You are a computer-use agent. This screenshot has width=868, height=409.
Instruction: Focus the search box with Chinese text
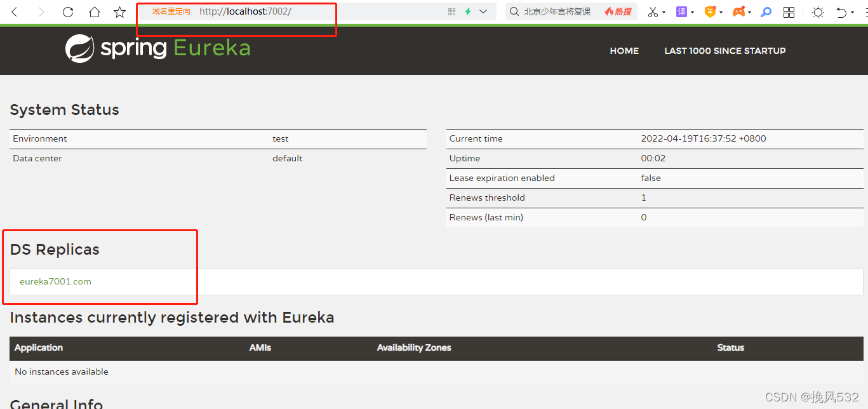(558, 11)
